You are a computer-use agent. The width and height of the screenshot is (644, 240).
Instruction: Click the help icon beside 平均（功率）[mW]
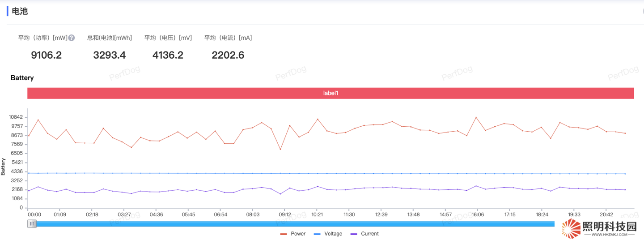pyautogui.click(x=72, y=38)
